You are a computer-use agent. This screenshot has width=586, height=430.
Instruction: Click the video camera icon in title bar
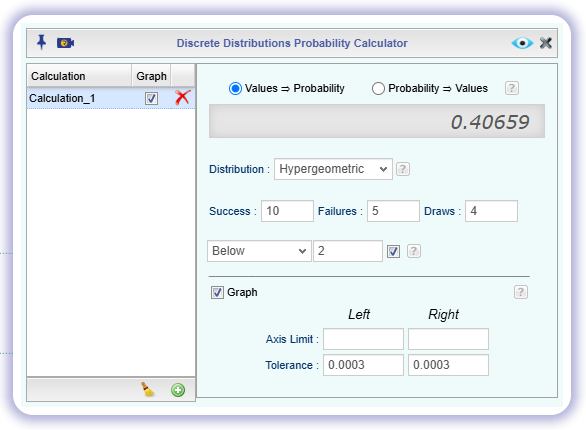pos(65,43)
